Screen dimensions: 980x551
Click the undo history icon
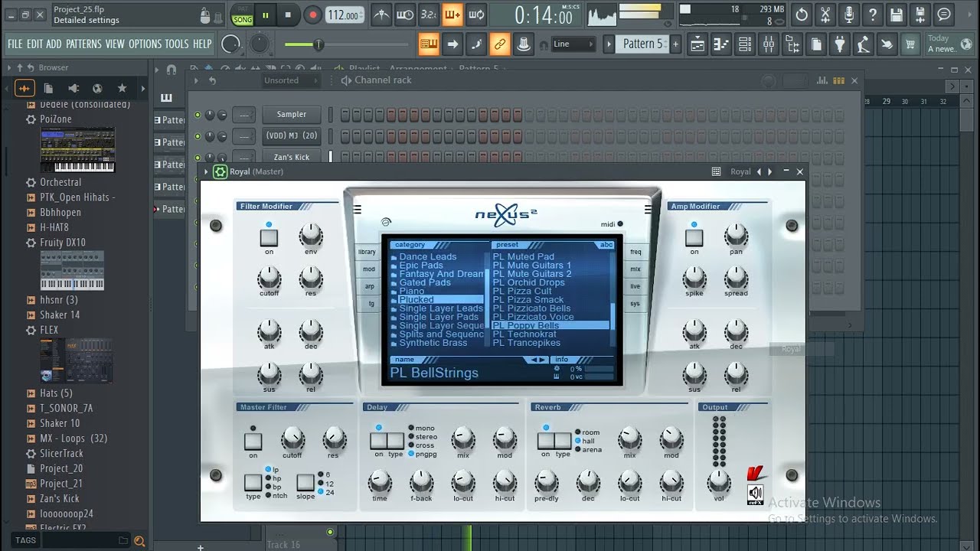click(x=802, y=15)
